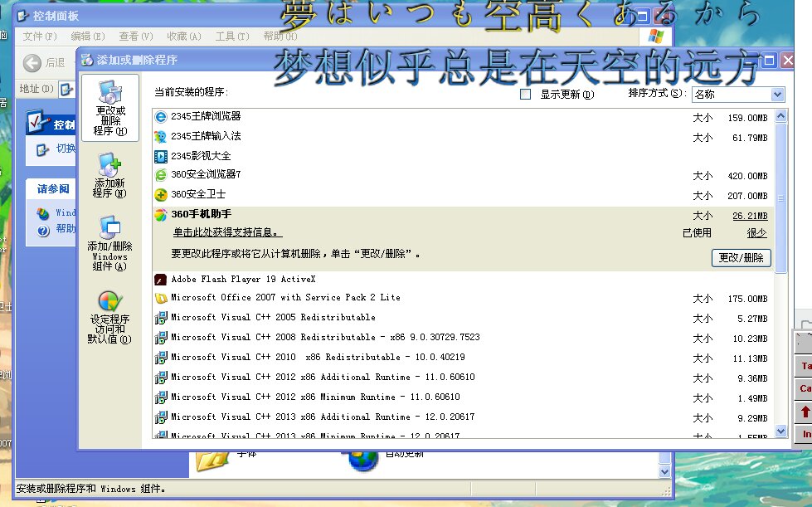
Task: Click Windows Update globe icon in 请参阅 panel
Action: tap(43, 213)
